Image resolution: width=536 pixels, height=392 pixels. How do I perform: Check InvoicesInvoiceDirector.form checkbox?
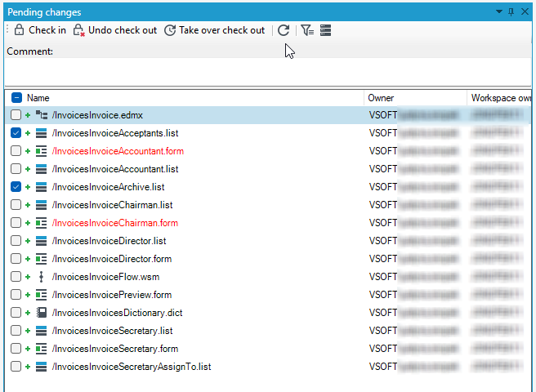[x=16, y=258]
